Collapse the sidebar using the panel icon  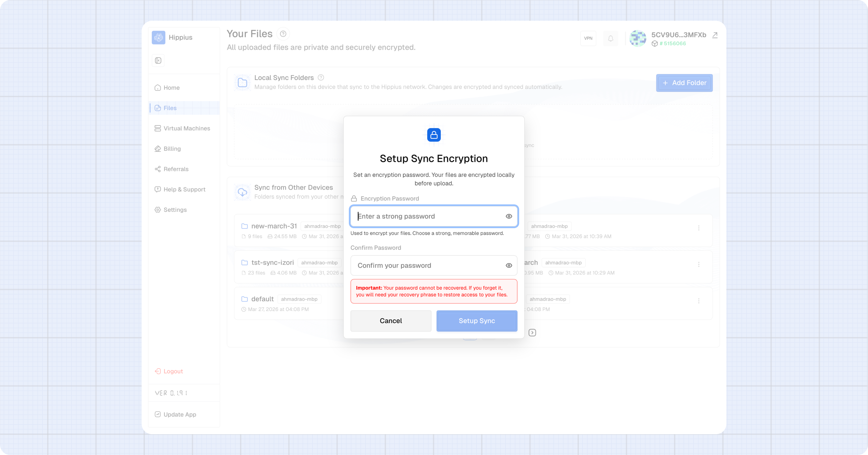(158, 60)
